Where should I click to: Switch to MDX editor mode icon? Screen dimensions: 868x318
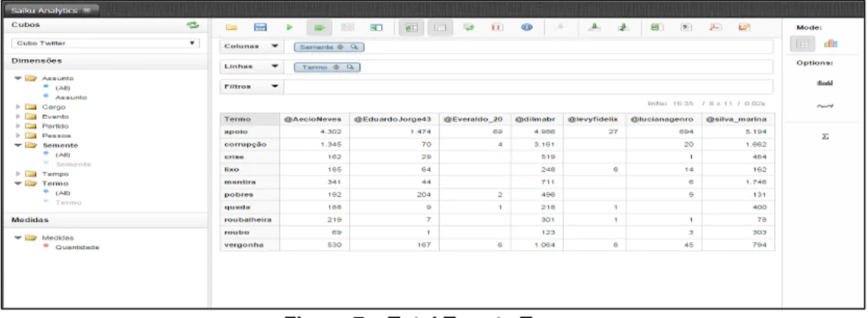pyautogui.click(x=744, y=27)
